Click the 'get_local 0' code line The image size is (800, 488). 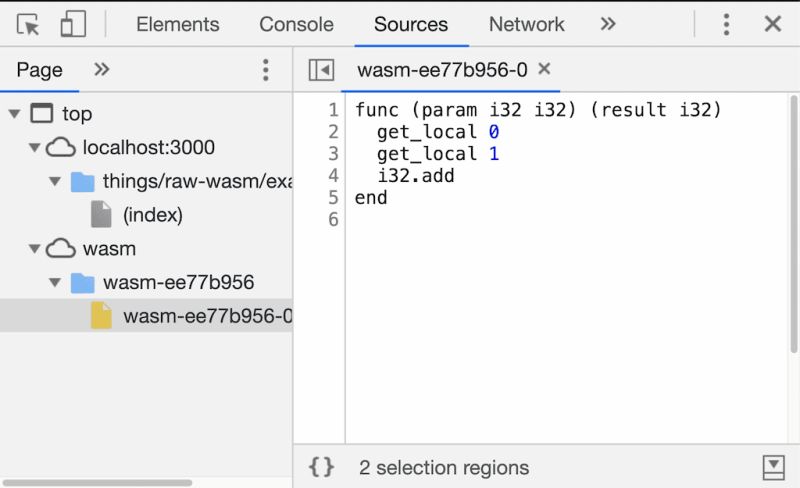click(438, 132)
